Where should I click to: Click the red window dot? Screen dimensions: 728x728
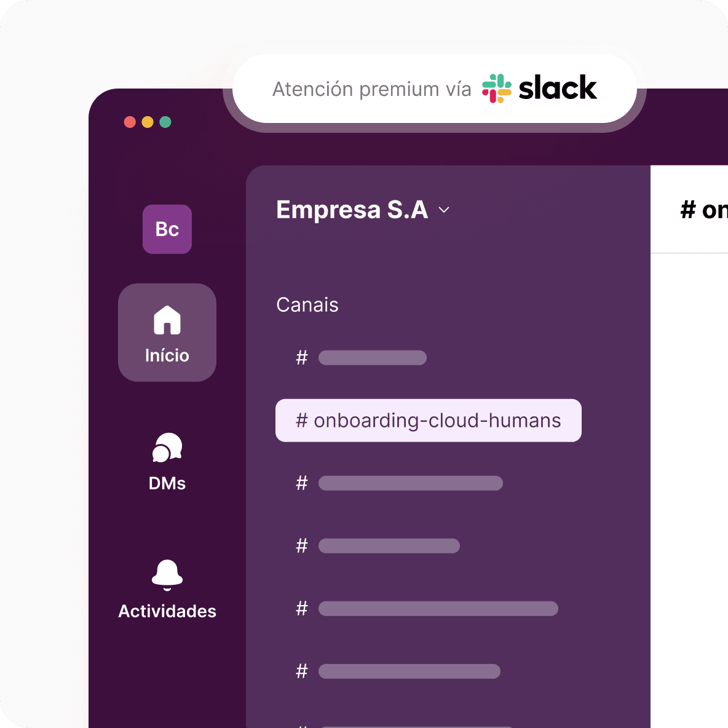tap(130, 122)
